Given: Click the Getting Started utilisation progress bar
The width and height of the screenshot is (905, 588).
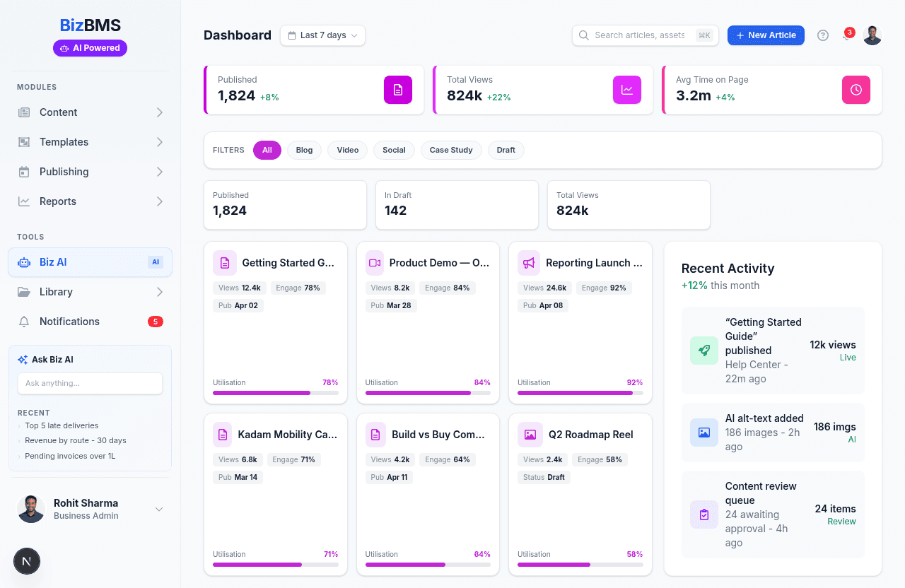Looking at the screenshot, I should [x=275, y=392].
